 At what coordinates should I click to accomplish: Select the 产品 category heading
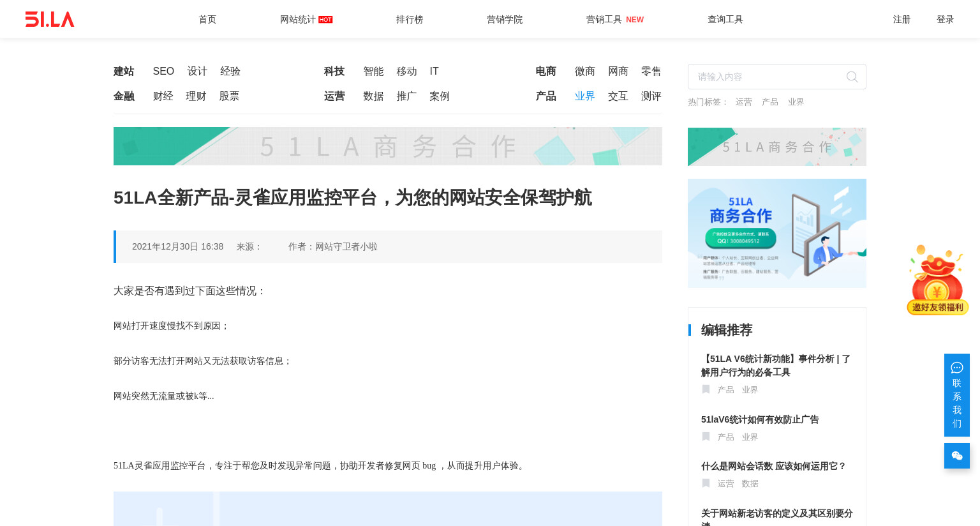546,96
